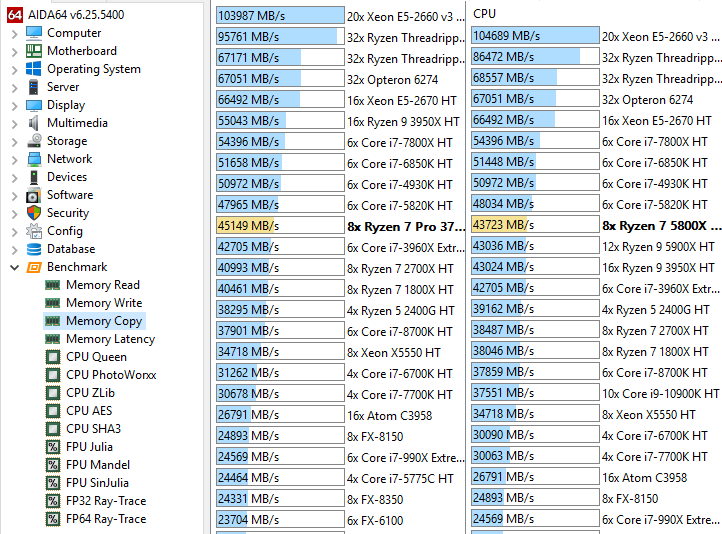Click the Memory Write RAM icon
Screen dimensions: 722x534
52,303
